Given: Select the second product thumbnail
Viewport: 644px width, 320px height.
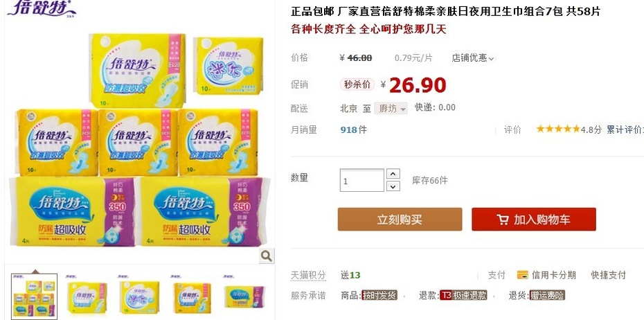Looking at the screenshot, I should coord(87,296).
